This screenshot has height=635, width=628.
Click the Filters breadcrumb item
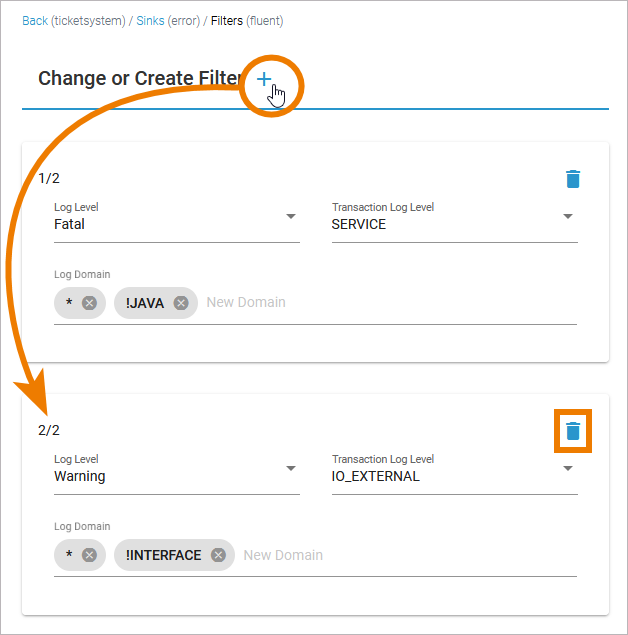(227, 20)
